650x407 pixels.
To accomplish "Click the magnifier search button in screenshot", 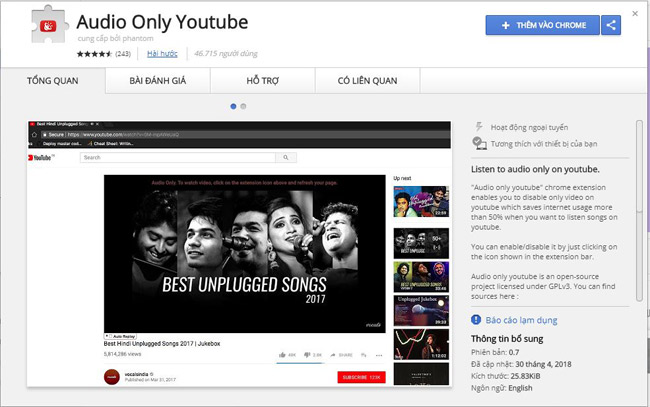I will (286, 157).
